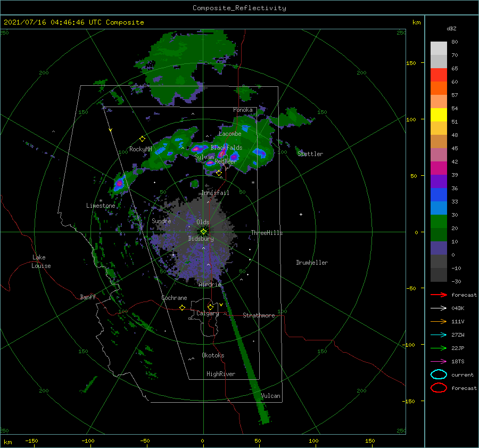Click the Sundre city label

click(x=161, y=221)
